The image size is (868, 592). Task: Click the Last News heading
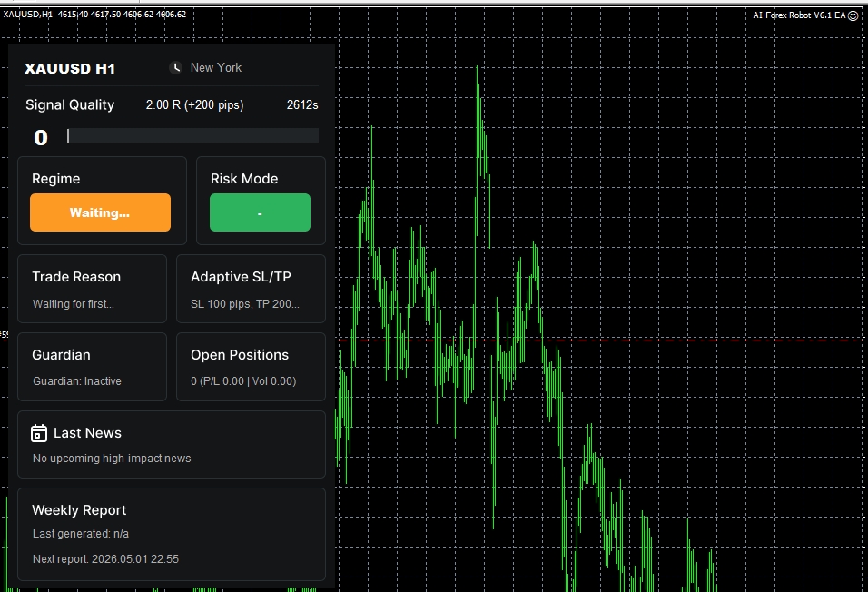[87, 433]
